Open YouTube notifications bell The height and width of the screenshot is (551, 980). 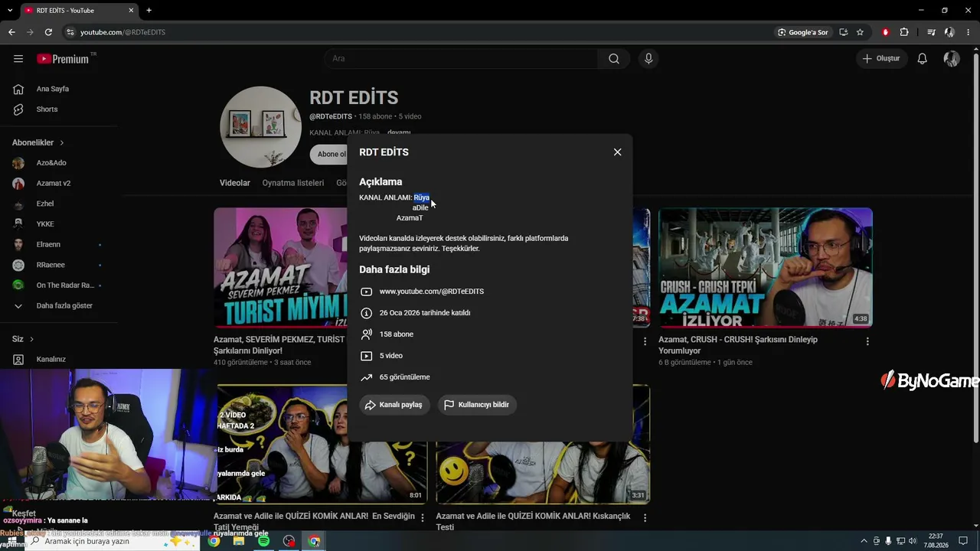coord(923,59)
